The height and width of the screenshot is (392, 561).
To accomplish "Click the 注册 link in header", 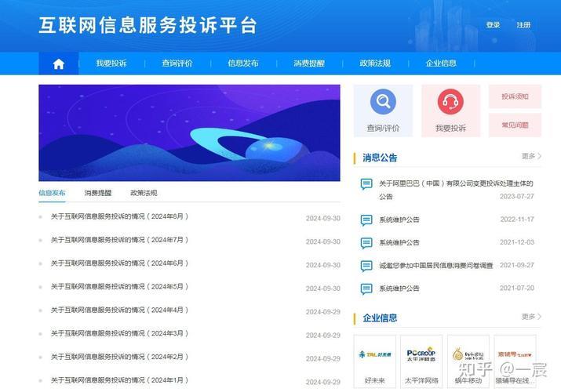I will pyautogui.click(x=523, y=25).
